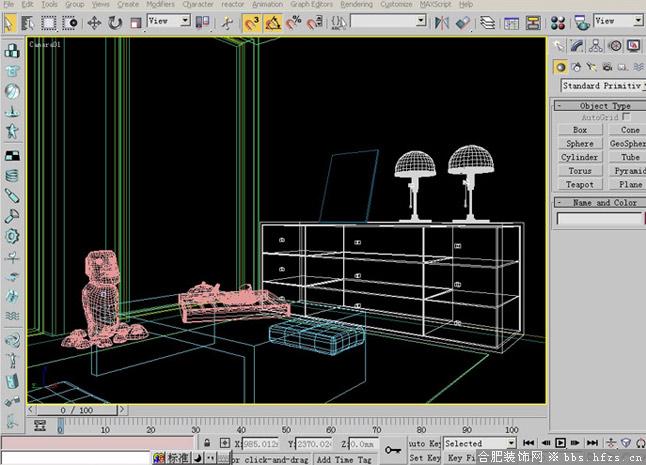646x465 pixels.
Task: Click the Torus primitive button
Action: (x=580, y=171)
